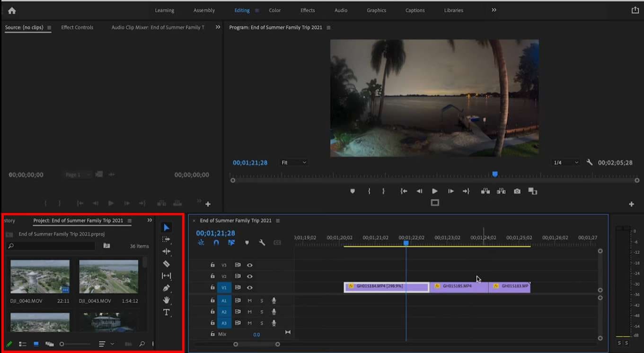Open the 1/4 playback resolution dropdown
The height and width of the screenshot is (353, 644).
point(566,162)
